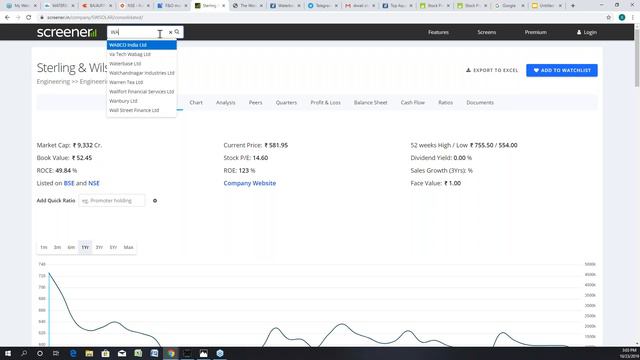Open Task View in the taskbar

coord(56,353)
